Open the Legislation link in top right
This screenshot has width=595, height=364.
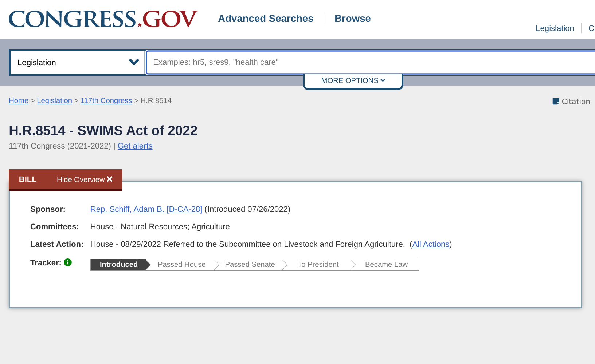pyautogui.click(x=555, y=28)
